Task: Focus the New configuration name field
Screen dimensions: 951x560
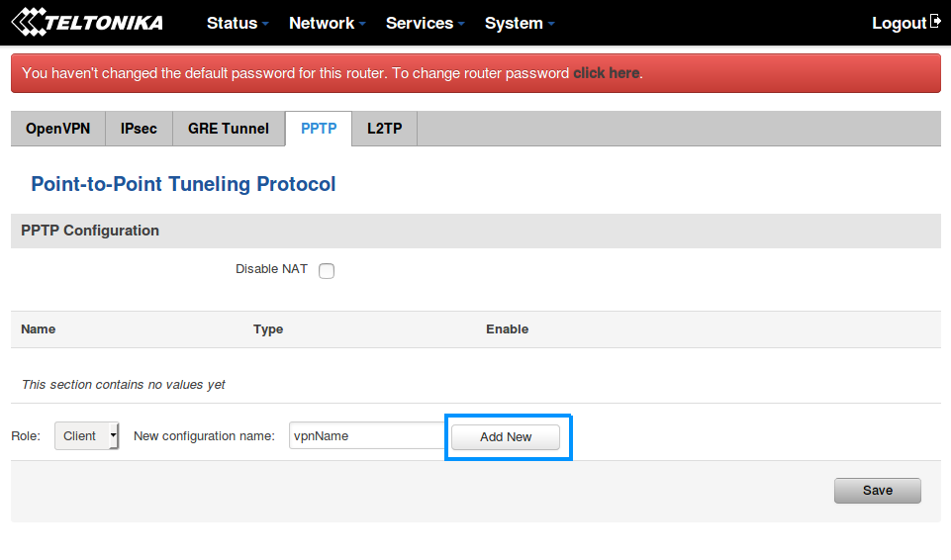Action: click(x=366, y=436)
